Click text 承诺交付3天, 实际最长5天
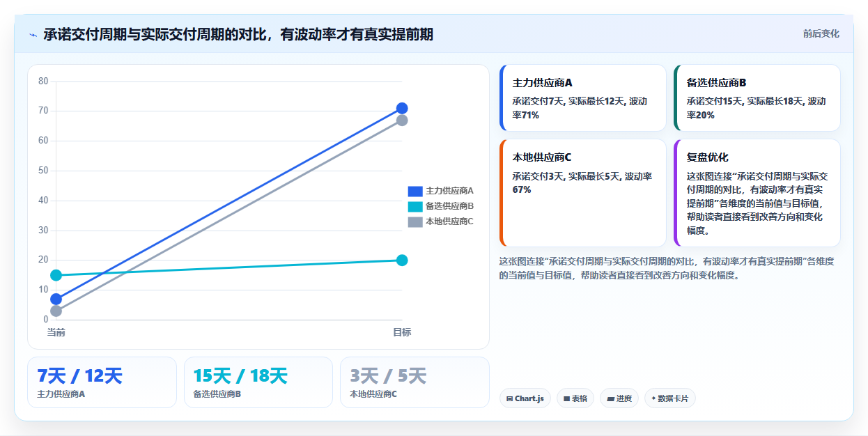This screenshot has width=868, height=436. (566, 176)
